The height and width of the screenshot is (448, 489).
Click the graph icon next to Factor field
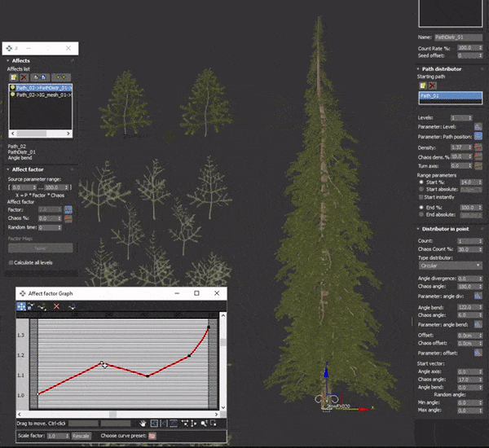pyautogui.click(x=68, y=210)
